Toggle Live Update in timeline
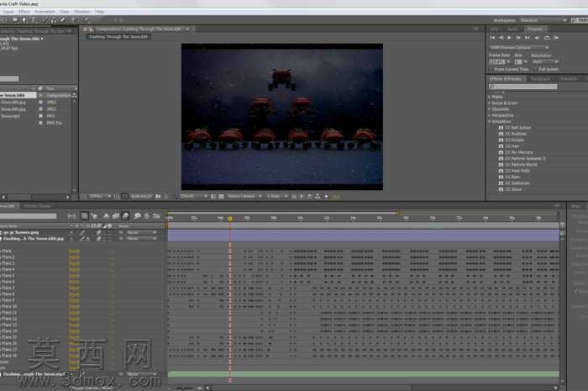This screenshot has height=391, width=588. [x=84, y=216]
